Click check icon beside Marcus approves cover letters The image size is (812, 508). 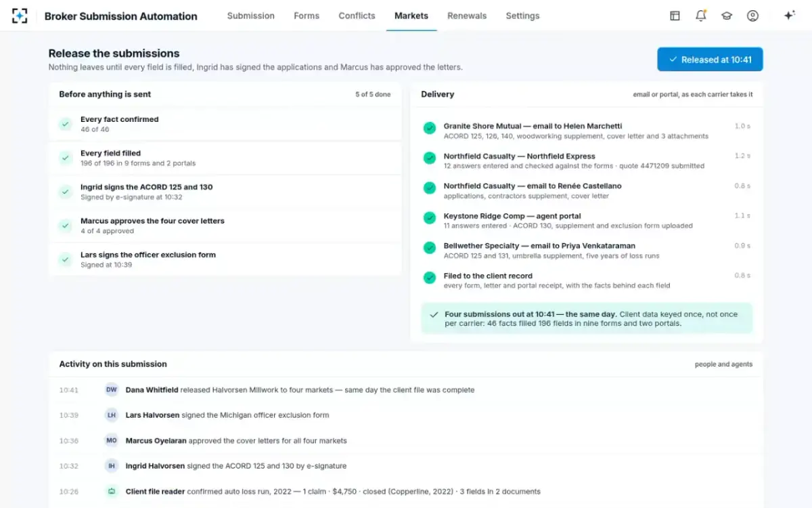tap(66, 226)
